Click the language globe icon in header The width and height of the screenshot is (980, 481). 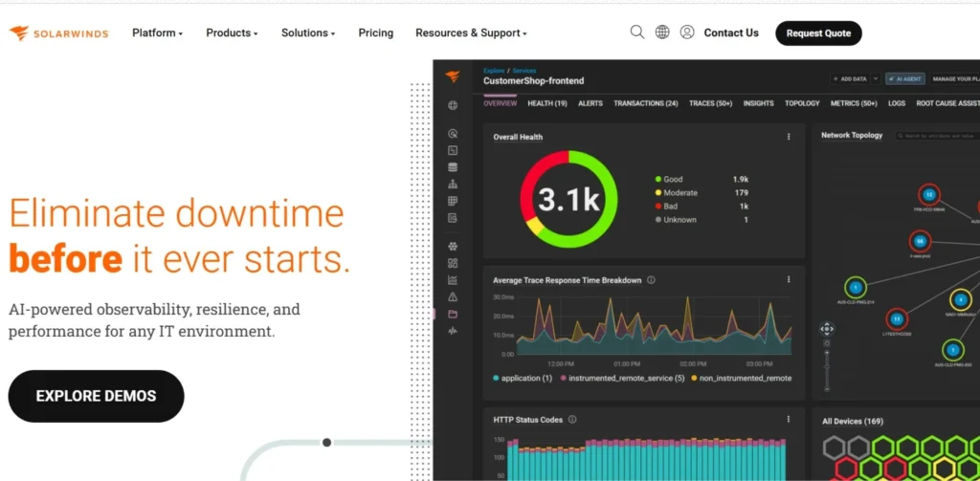coord(662,33)
